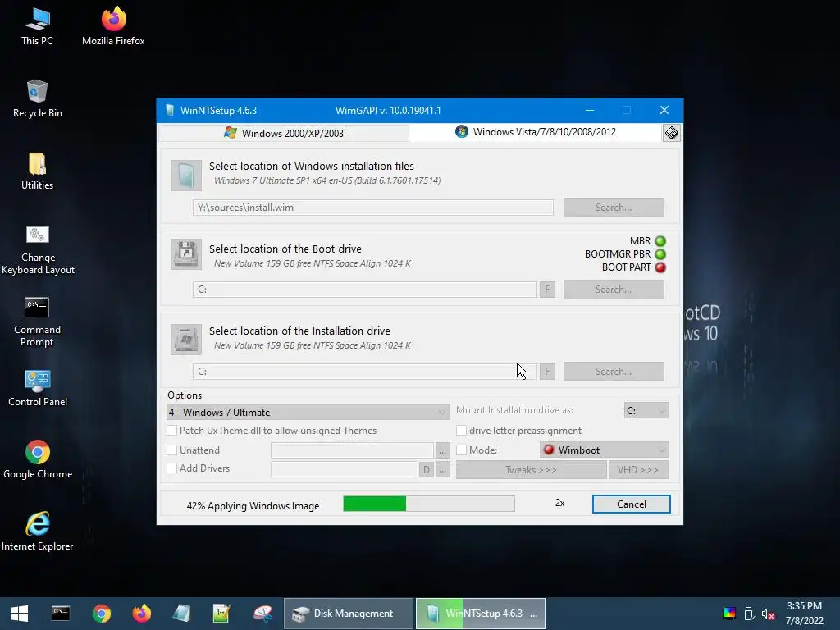Open Chrome from the taskbar

click(101, 614)
